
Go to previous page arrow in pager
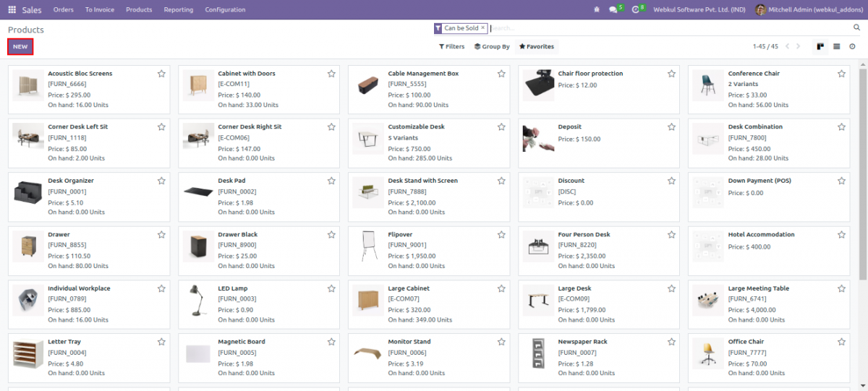click(787, 46)
